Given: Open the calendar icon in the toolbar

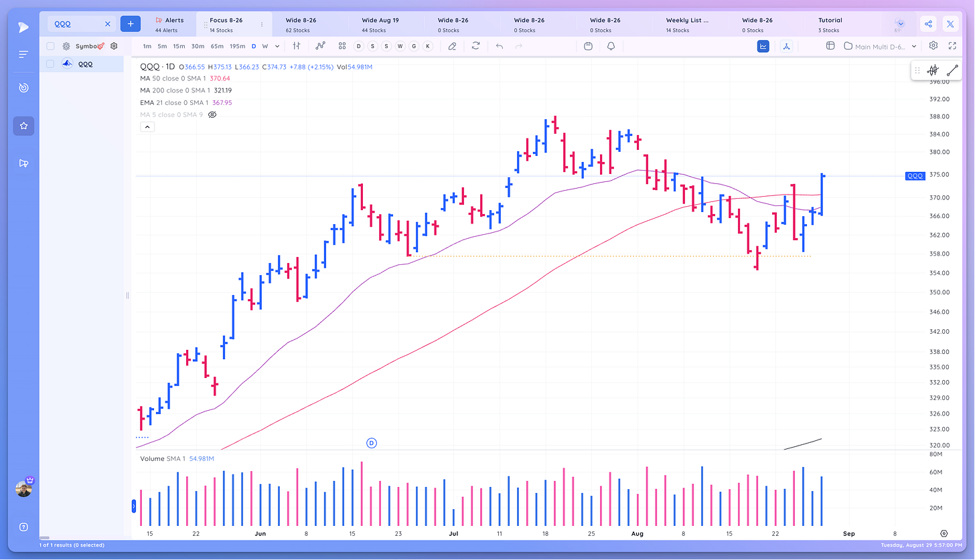Looking at the screenshot, I should 588,46.
